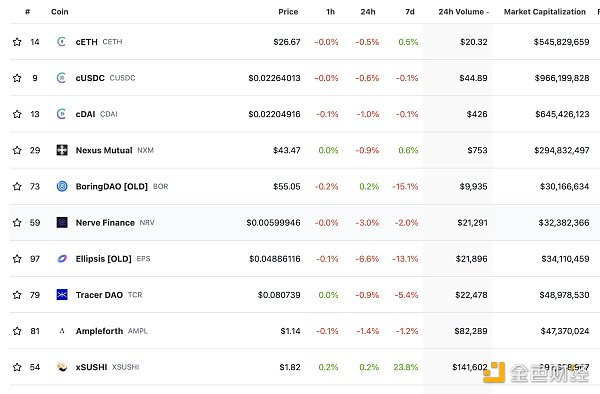
Task: Sort by Price column header
Action: (288, 12)
